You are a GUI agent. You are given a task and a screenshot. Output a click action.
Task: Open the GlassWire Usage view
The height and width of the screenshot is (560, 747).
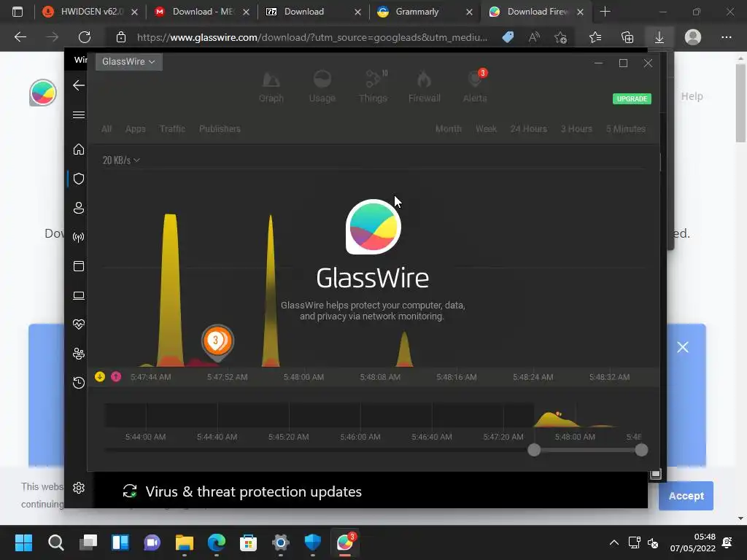(x=322, y=87)
